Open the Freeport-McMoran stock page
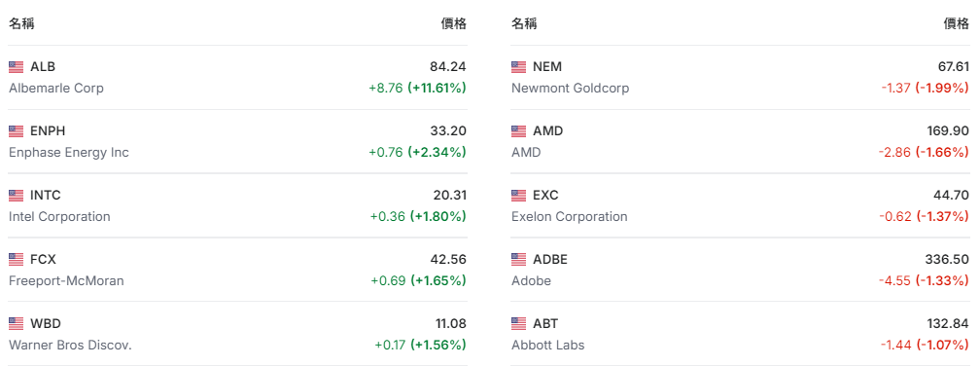Viewport: 980px width, 366px height. pyautogui.click(x=66, y=281)
